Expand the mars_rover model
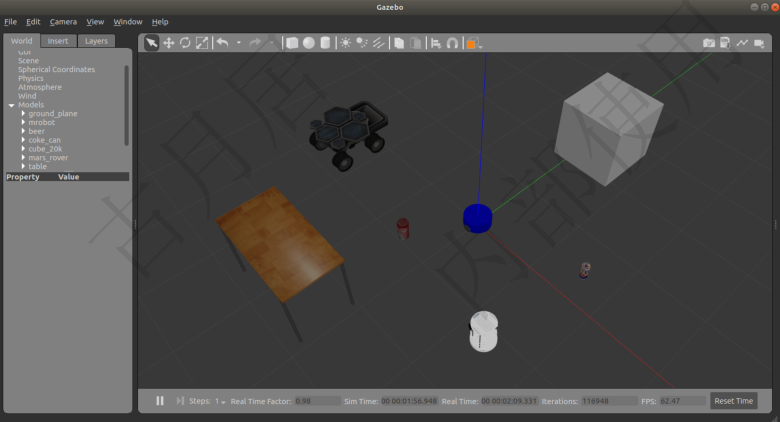Screen dimensions: 780x422 tap(23, 158)
